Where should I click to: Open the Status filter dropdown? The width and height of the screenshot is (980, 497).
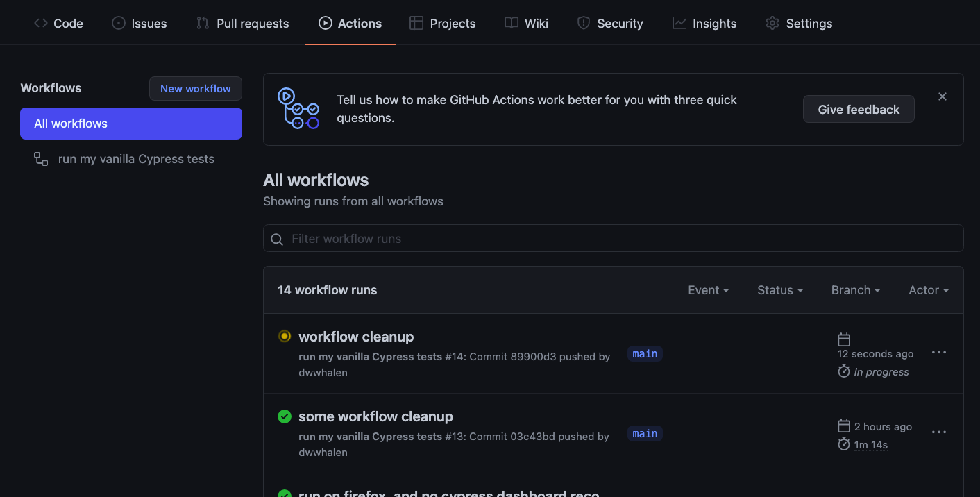click(780, 290)
